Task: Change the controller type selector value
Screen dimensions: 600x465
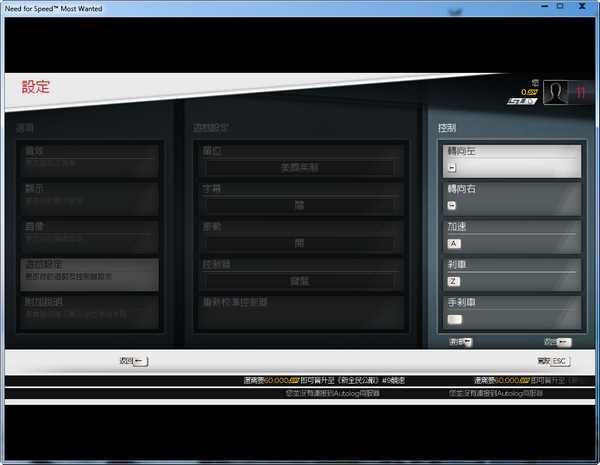Action: click(x=300, y=281)
